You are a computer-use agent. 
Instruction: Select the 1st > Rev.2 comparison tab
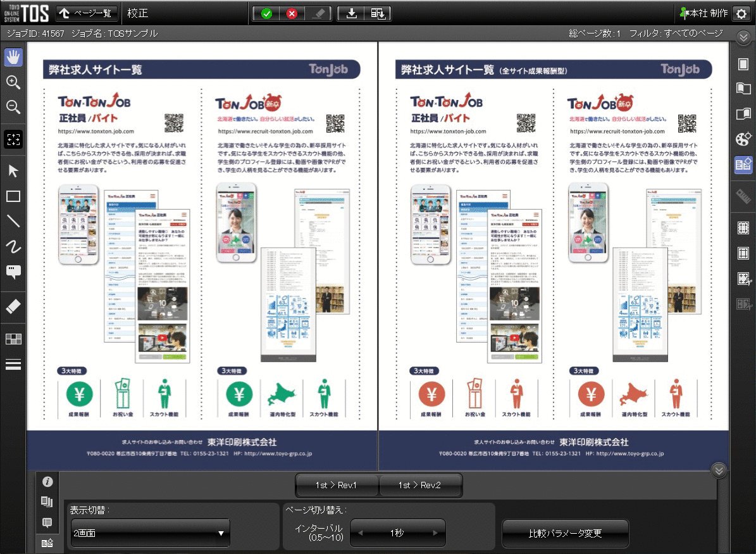pos(420,485)
